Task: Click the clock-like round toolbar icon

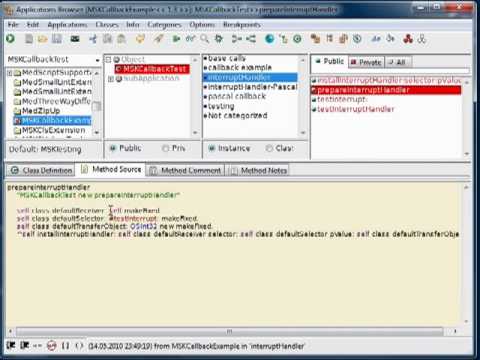Action: 357,39
